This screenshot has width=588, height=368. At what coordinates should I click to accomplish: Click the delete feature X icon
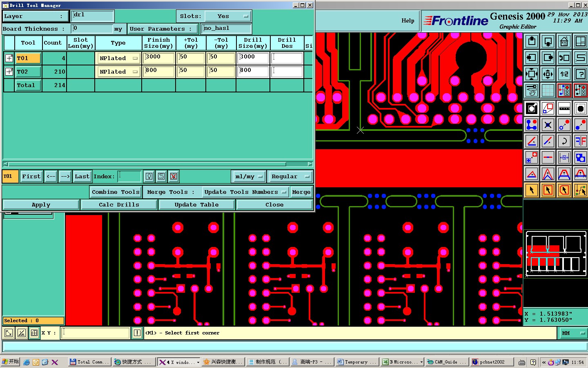click(x=548, y=125)
